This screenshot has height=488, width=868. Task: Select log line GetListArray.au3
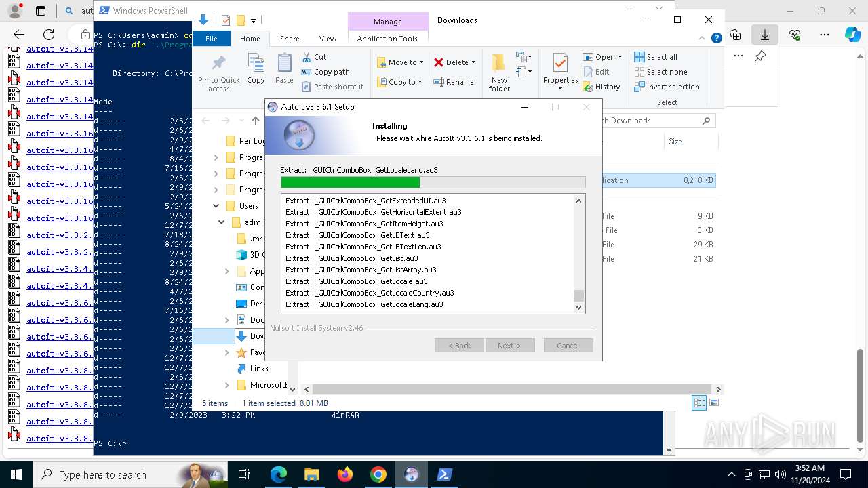point(360,270)
